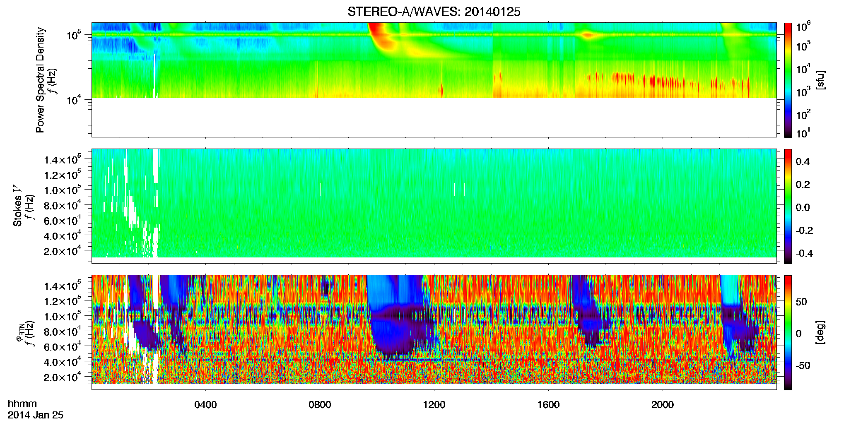Image resolution: width=868 pixels, height=447 pixels.
Task: Select the "-0.4" tick on Stokes V colorbar
Action: (x=804, y=253)
